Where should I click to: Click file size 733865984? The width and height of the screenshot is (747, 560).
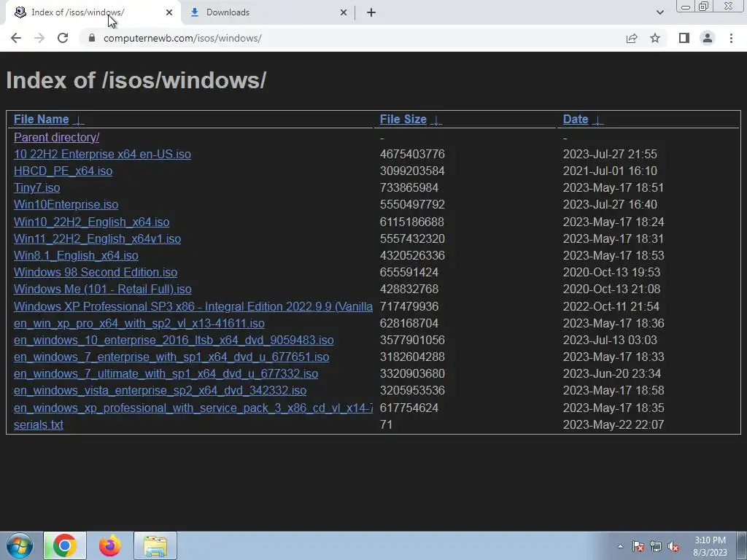[x=409, y=187]
